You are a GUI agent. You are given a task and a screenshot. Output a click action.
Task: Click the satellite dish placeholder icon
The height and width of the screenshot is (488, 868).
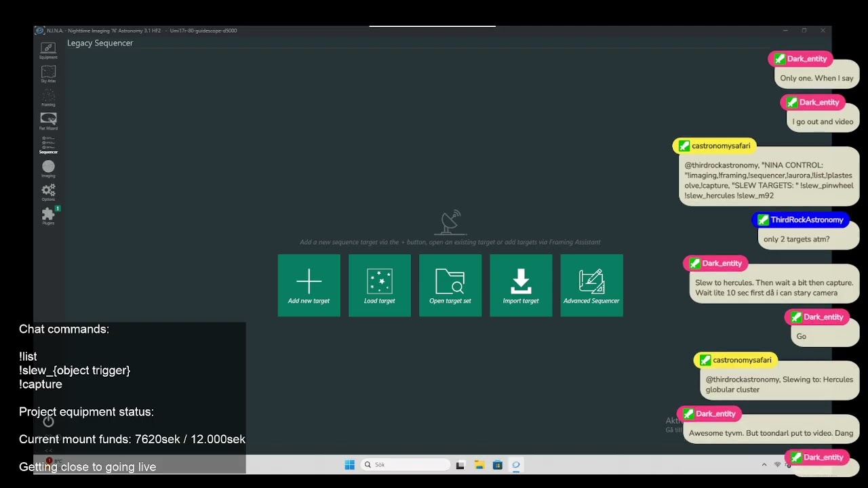tap(450, 222)
